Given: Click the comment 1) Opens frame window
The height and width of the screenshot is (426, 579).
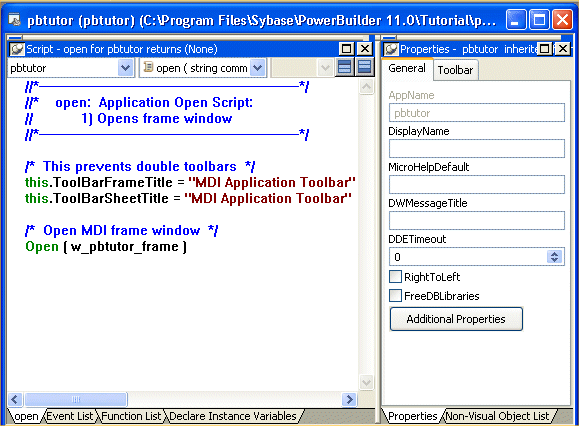Looking at the screenshot, I should (x=157, y=118).
